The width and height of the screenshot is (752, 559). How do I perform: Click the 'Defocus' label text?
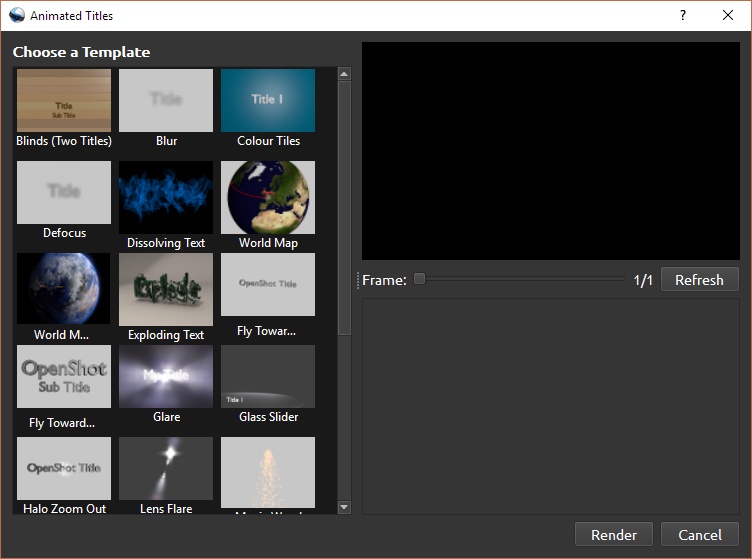[65, 233]
